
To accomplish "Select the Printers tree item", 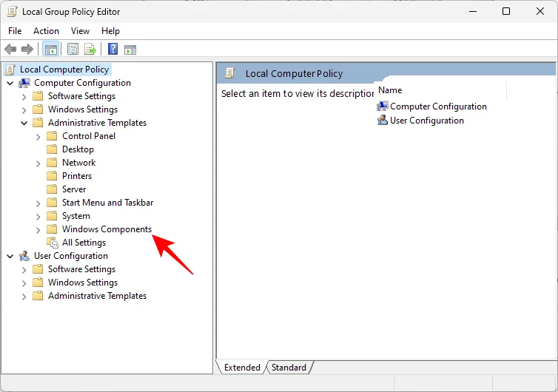I will coord(77,176).
